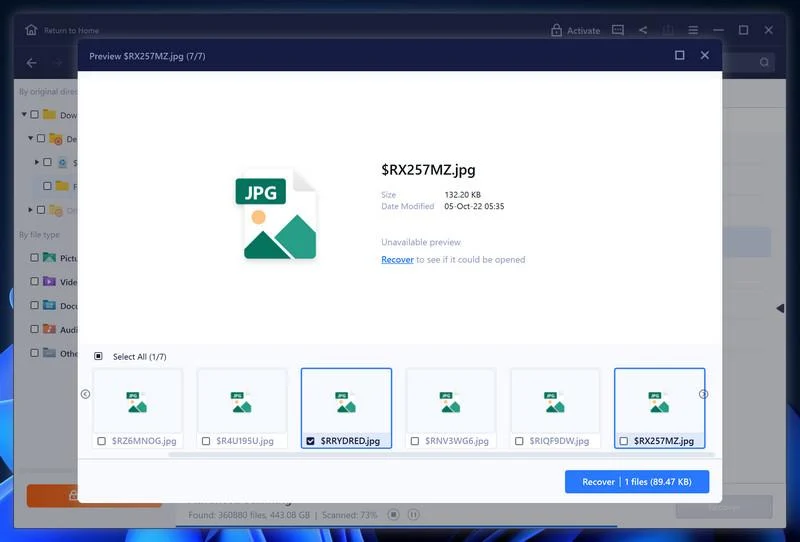Stop the scan in status bar
This screenshot has width=800, height=542.
[x=393, y=514]
